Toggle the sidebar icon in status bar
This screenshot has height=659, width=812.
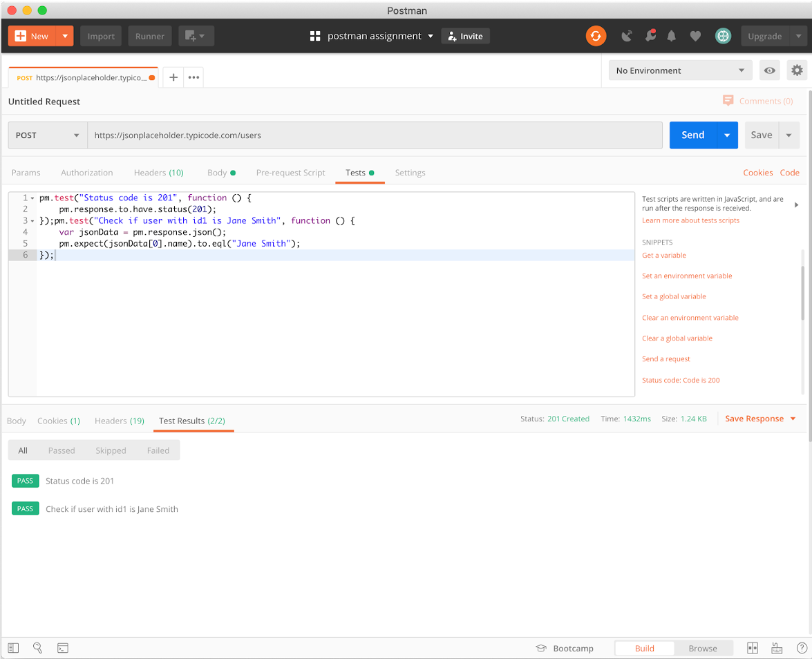[x=13, y=648]
